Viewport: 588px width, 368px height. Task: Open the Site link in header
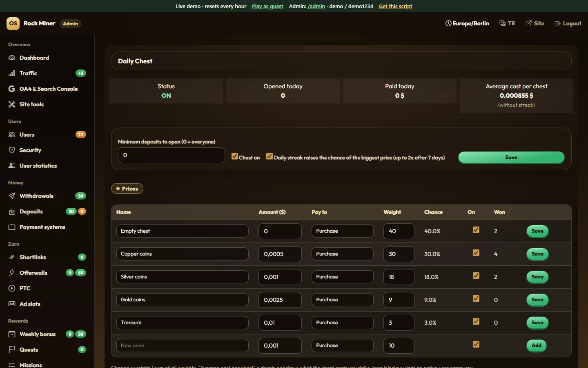coord(535,23)
